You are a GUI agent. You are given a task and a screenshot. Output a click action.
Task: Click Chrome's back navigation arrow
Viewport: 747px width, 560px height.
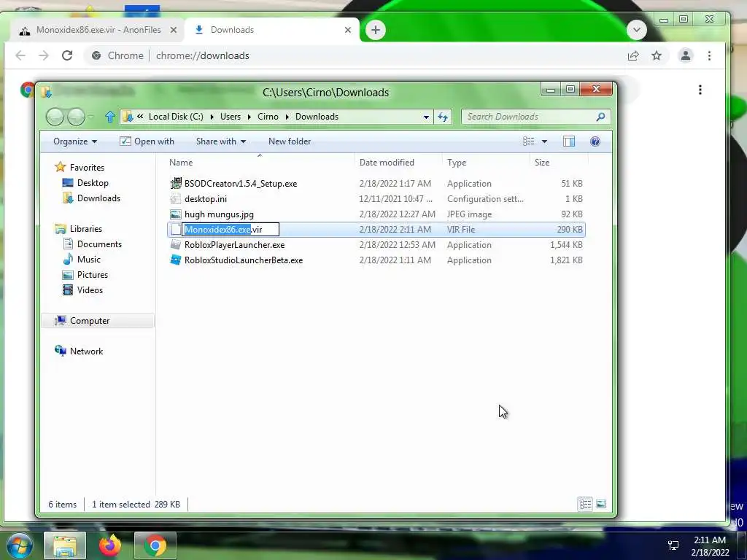click(x=20, y=55)
